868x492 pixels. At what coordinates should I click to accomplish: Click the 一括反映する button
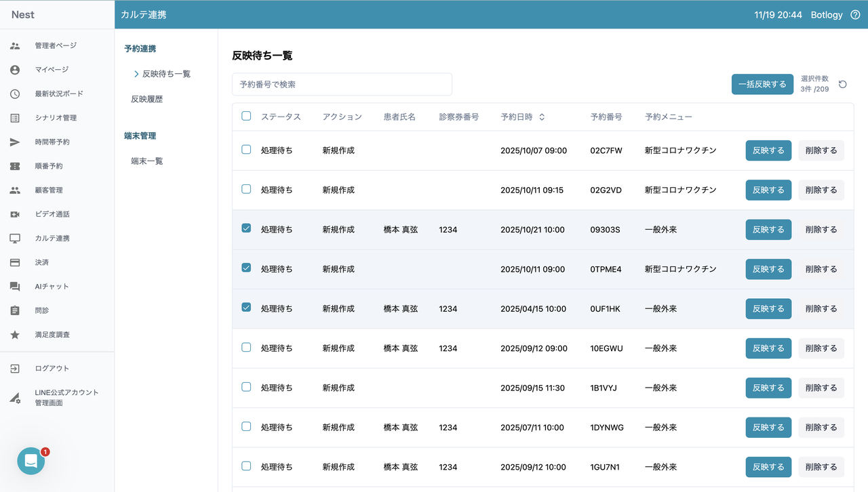click(762, 84)
